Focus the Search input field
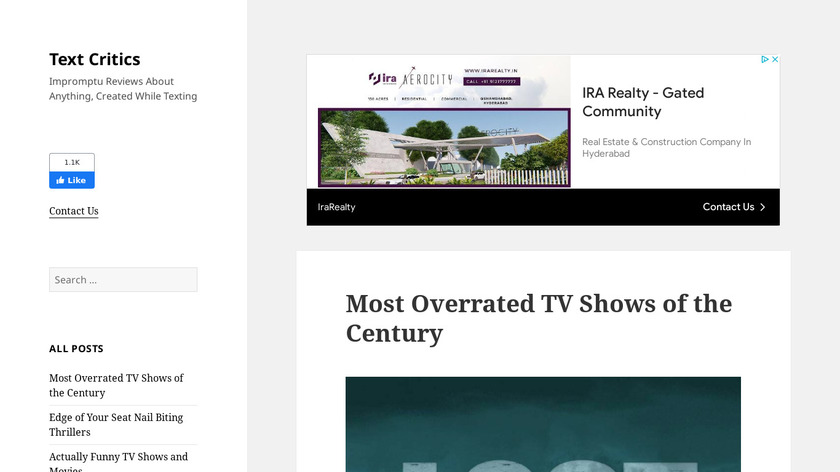Viewport: 840px width, 472px height. click(123, 280)
